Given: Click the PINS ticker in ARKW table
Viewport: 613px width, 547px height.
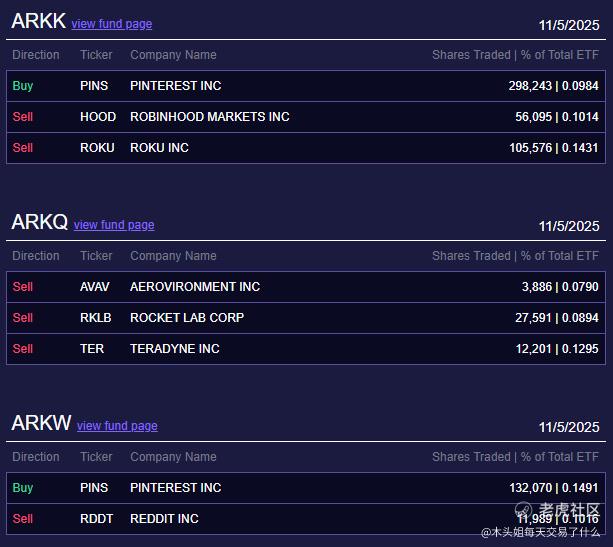Looking at the screenshot, I should pyautogui.click(x=94, y=488).
